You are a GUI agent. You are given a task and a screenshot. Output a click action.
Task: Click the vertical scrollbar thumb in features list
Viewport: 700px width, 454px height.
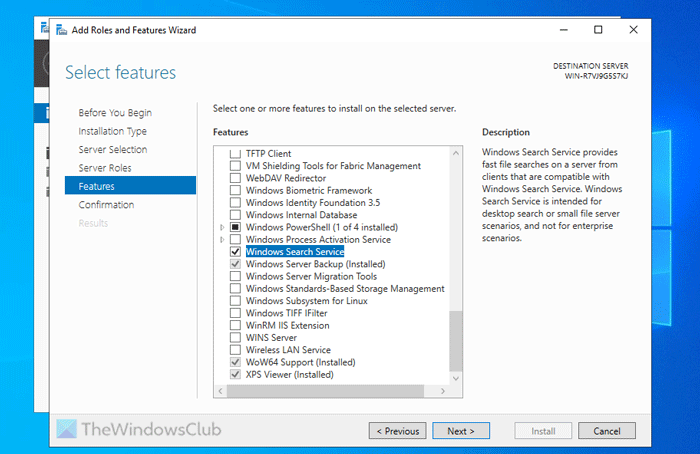pyautogui.click(x=456, y=341)
